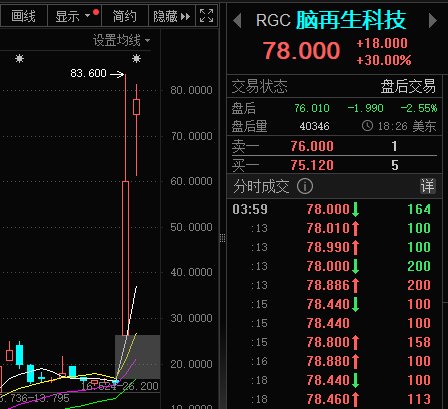Screen dimensions: 448x409
Task: Click the volume 164 in trade list
Action: pos(419,209)
